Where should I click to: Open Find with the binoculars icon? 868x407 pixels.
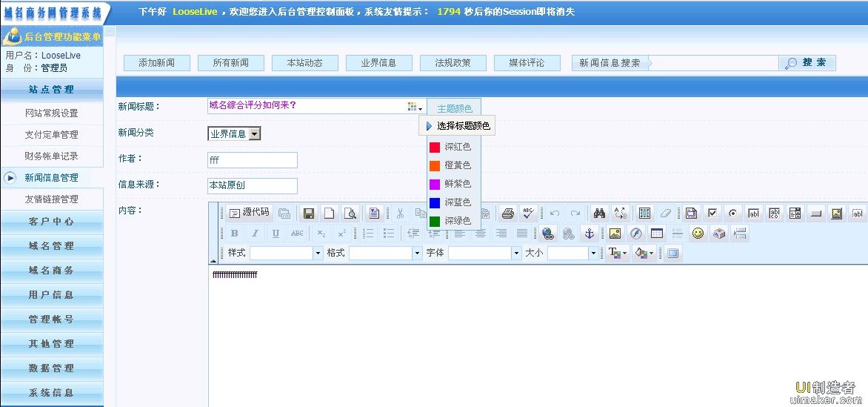(x=600, y=214)
